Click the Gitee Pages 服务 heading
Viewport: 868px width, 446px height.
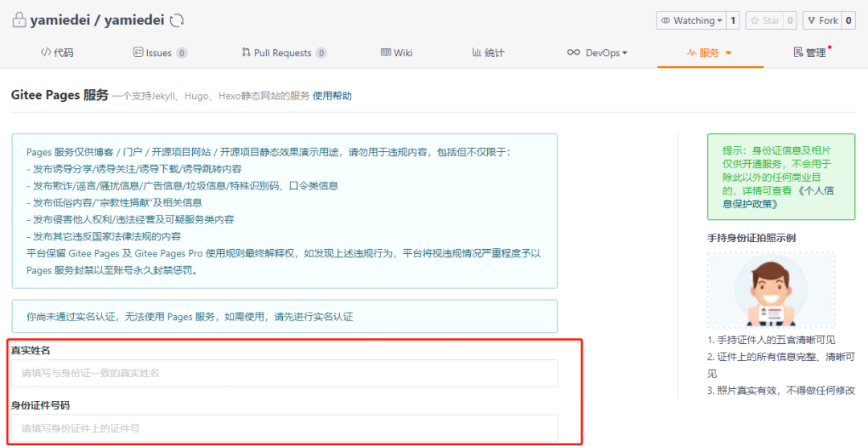(59, 95)
